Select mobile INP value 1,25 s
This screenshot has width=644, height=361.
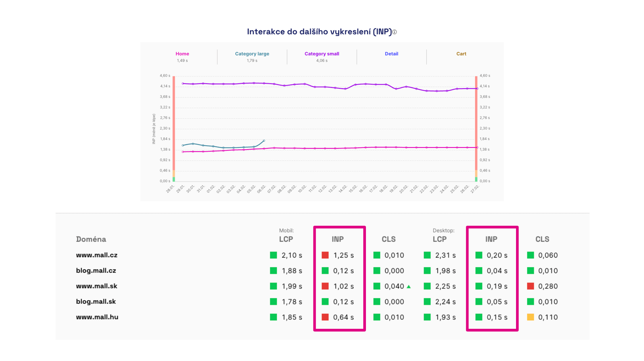click(344, 255)
